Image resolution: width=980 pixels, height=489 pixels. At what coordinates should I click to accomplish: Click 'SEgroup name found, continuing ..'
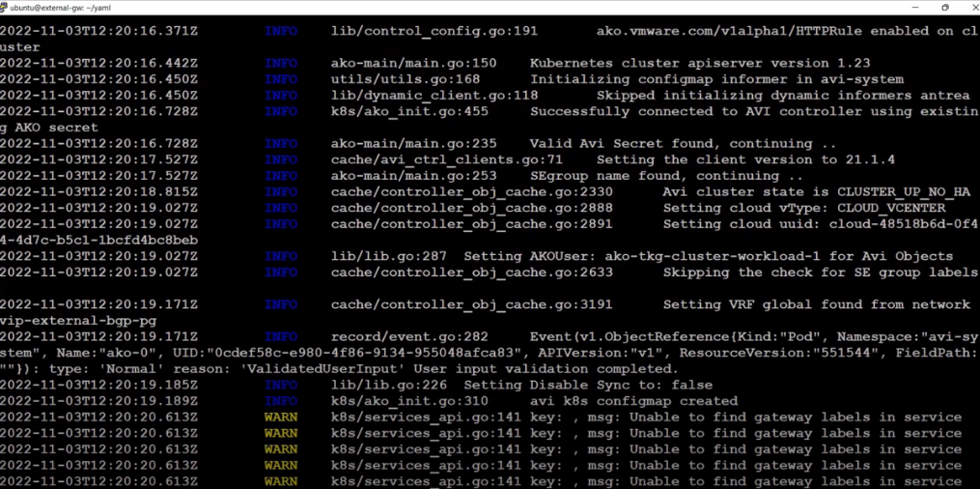click(667, 176)
